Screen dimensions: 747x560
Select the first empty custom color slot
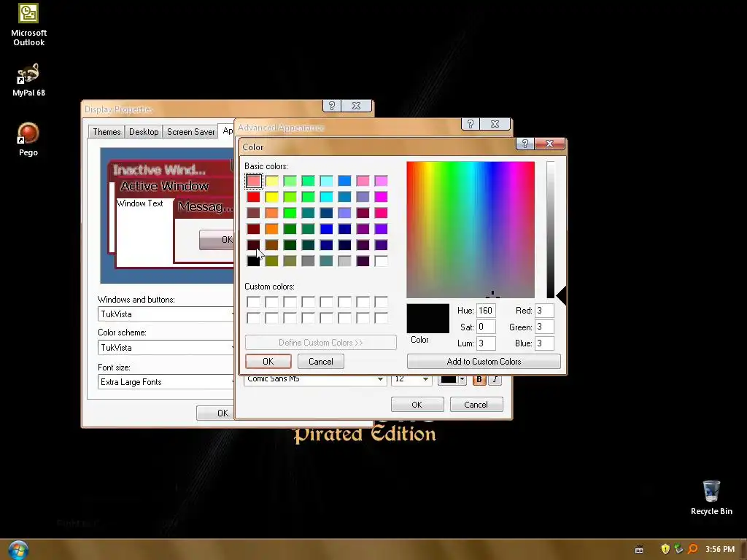(253, 302)
